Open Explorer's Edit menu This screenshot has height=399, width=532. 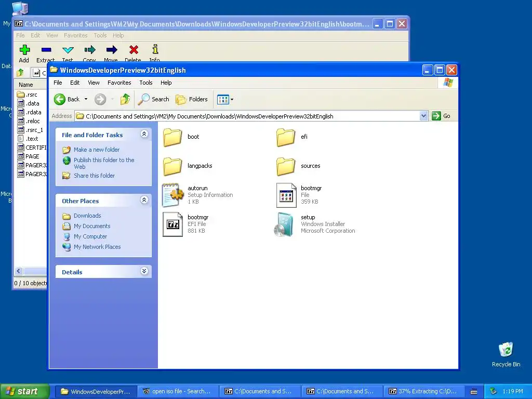tap(75, 83)
